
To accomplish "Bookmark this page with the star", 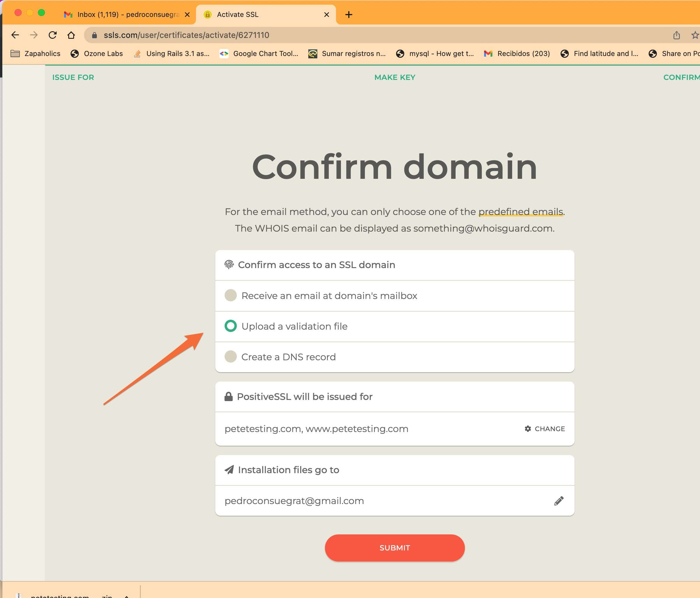I will click(x=694, y=35).
